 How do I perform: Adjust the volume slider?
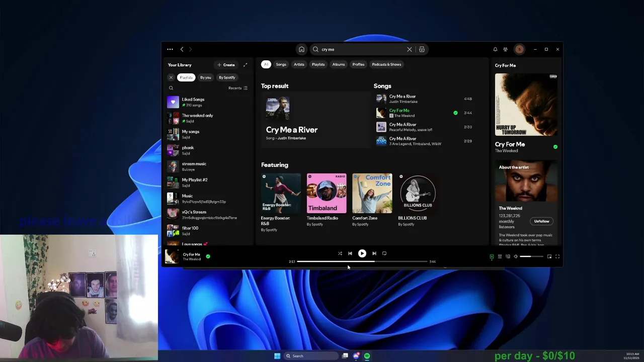[x=531, y=256]
